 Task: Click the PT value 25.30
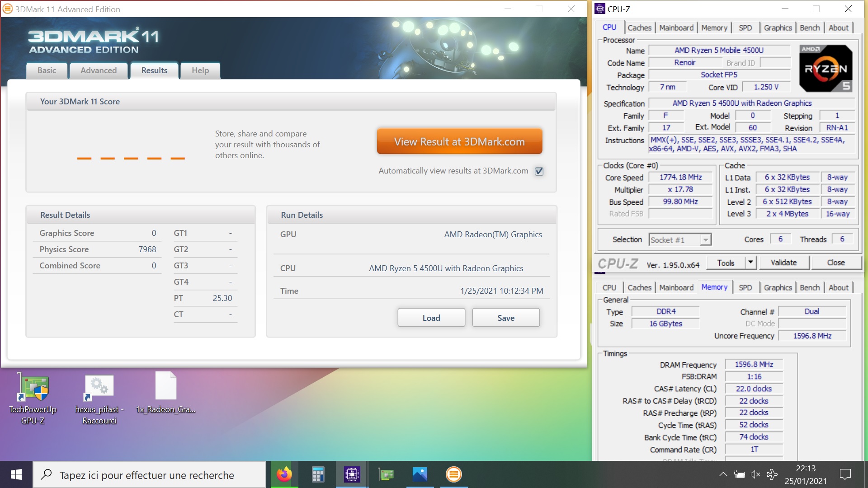[222, 298]
